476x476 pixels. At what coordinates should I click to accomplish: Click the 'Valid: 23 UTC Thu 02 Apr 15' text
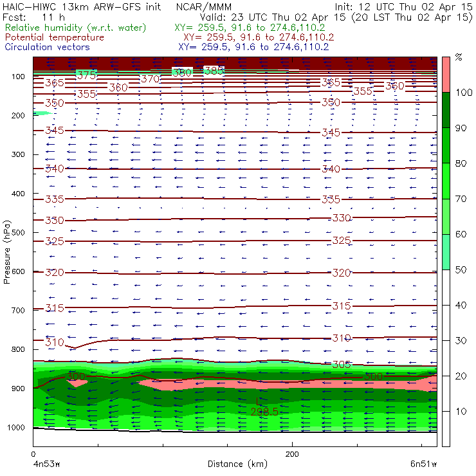273,17
